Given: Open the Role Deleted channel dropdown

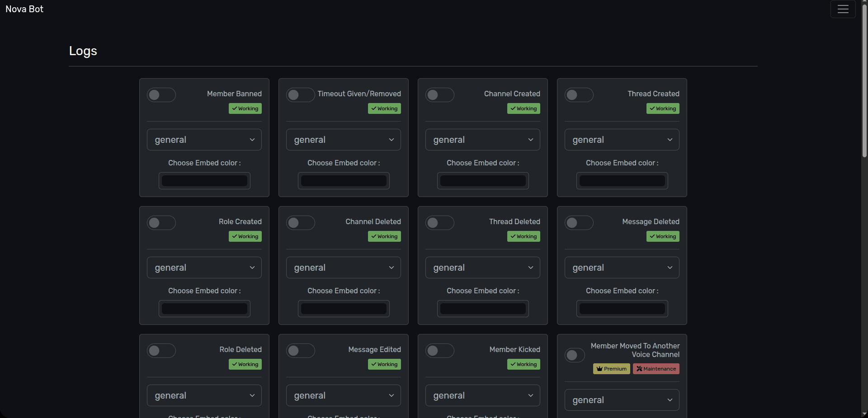Looking at the screenshot, I should [x=204, y=395].
